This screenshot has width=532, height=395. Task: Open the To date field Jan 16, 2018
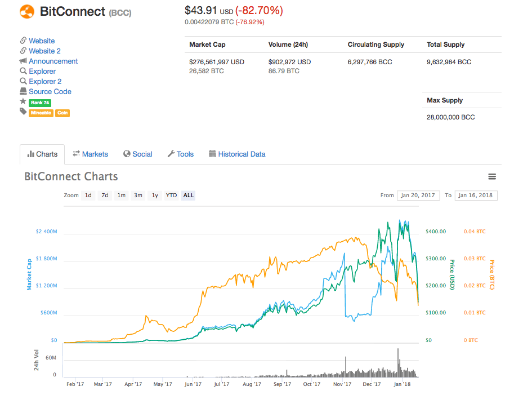pos(476,196)
